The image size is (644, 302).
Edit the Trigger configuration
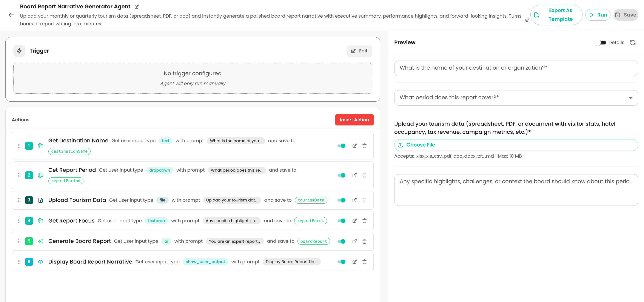[x=359, y=51]
